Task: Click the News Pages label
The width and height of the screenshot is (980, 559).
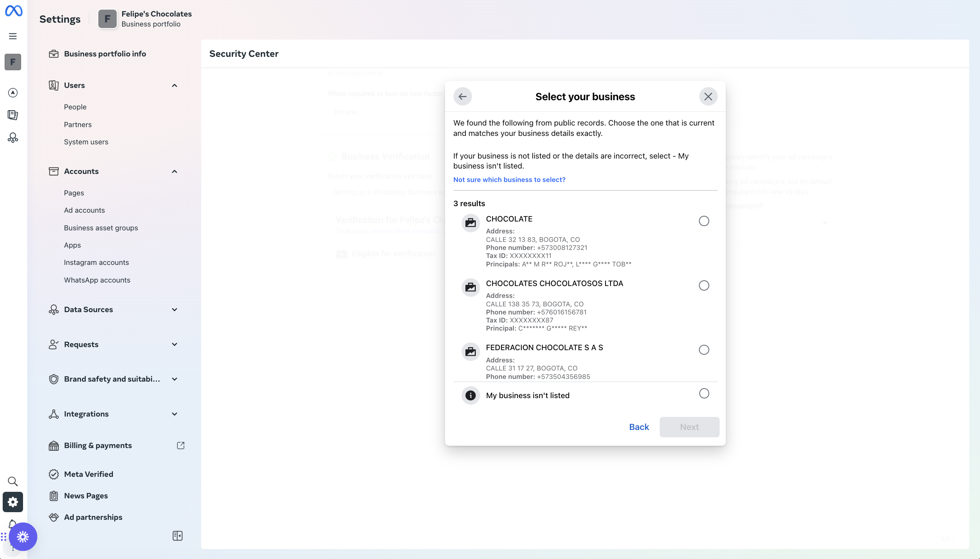Action: 86,496
